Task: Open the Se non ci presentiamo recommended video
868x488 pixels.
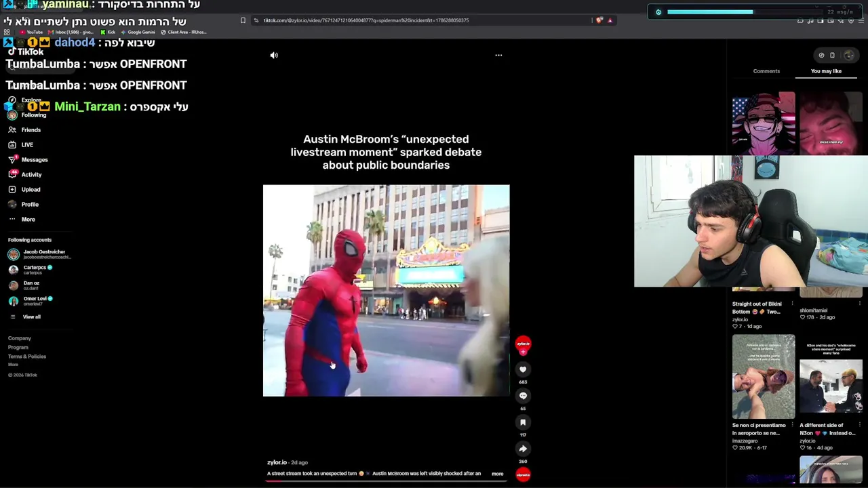Action: (764, 377)
